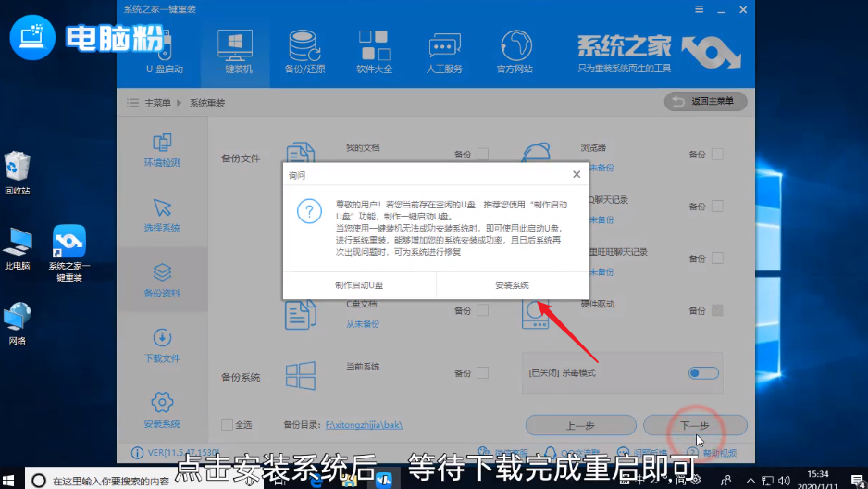Viewport: 868px width, 489px height.
Task: Select 备份资料 step in sidebar
Action: click(162, 281)
